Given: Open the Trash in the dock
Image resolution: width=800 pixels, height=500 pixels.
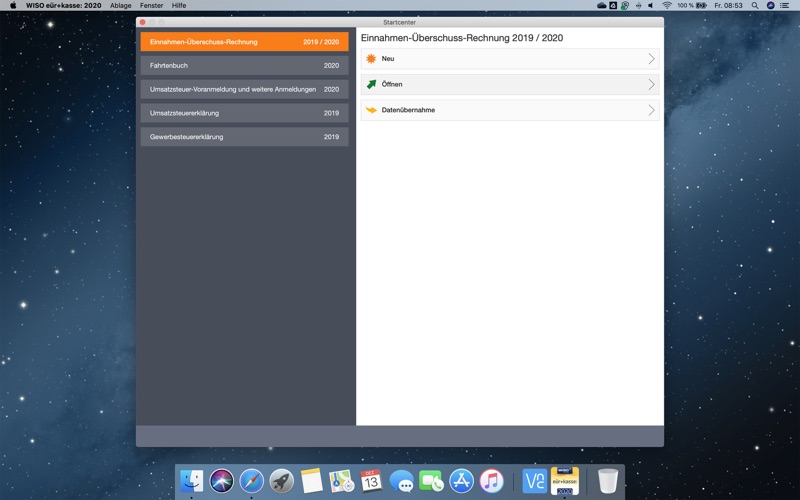Looking at the screenshot, I should pos(608,481).
